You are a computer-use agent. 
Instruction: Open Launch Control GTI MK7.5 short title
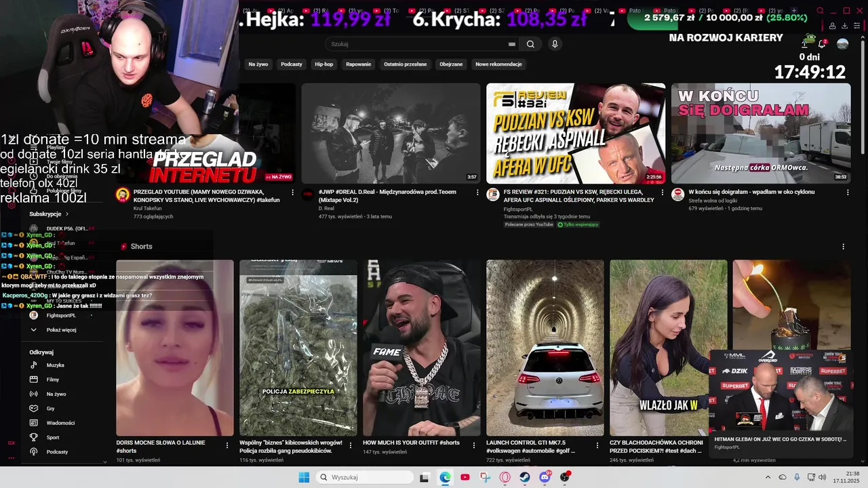(530, 446)
